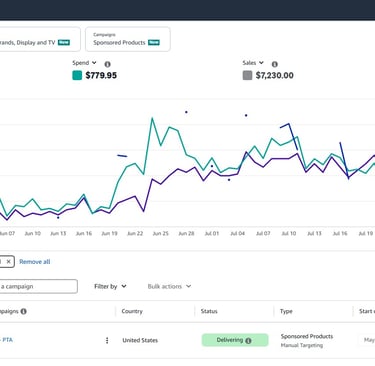Click gray Sales color swatch

coord(247,75)
